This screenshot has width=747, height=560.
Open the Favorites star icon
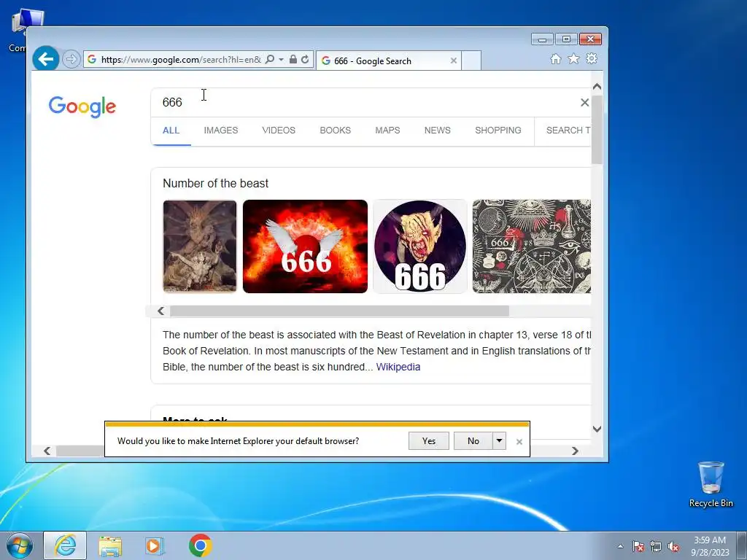pos(573,58)
